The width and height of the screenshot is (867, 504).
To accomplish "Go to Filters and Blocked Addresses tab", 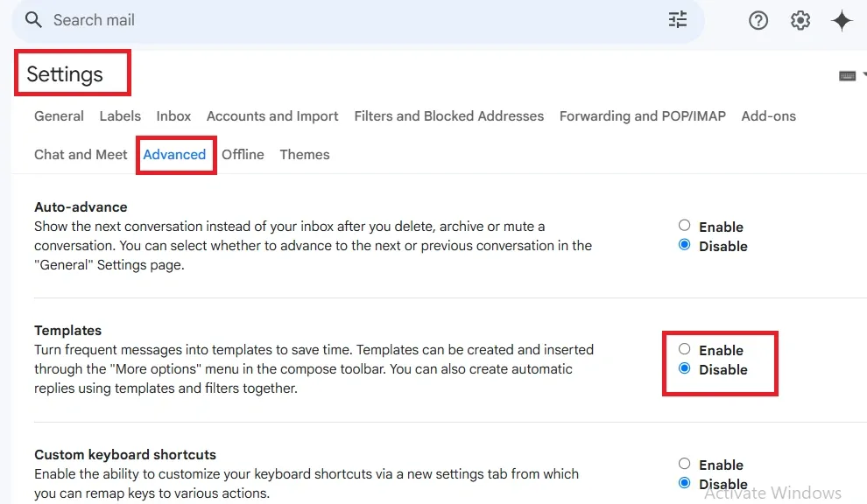I will [448, 116].
